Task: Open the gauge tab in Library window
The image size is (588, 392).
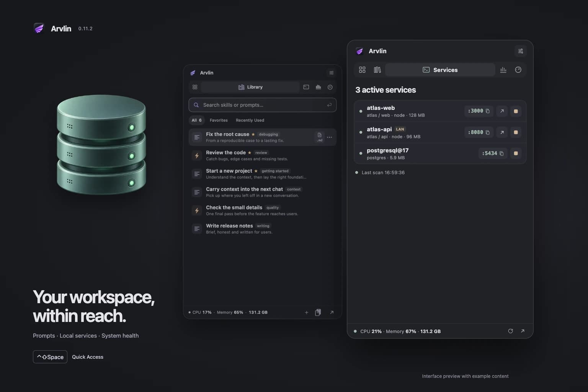Action: (330, 87)
